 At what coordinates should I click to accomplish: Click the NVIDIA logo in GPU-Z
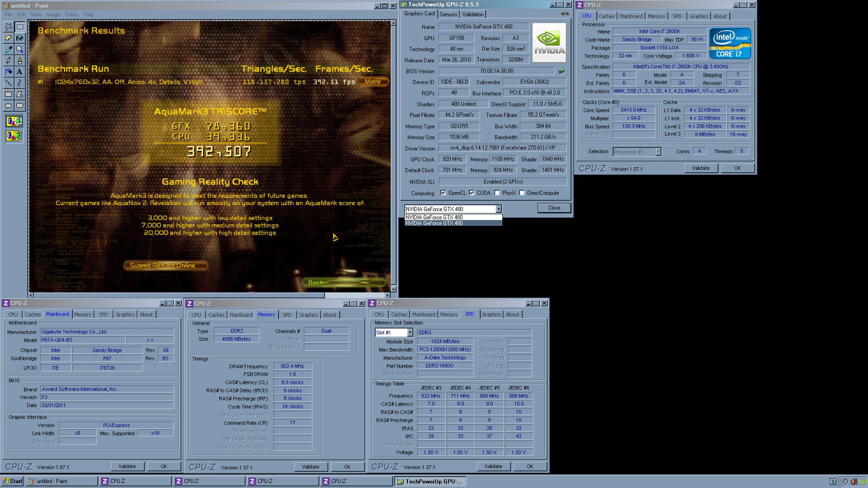pyautogui.click(x=549, y=43)
